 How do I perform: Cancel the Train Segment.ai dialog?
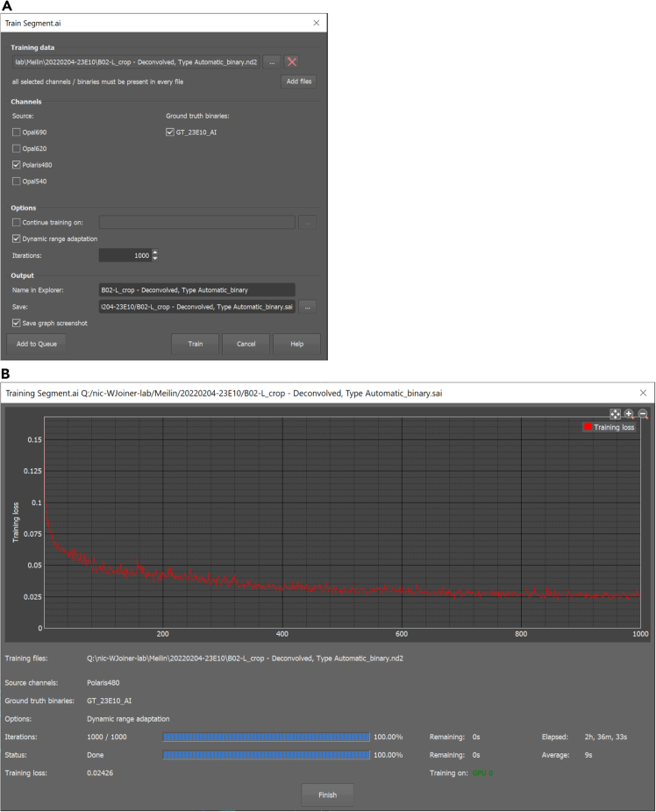[246, 344]
